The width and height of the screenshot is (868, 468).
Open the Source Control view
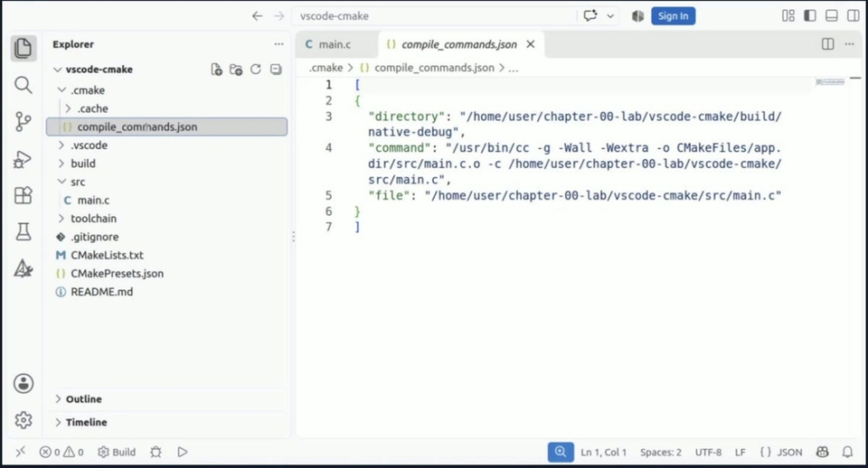tap(24, 122)
